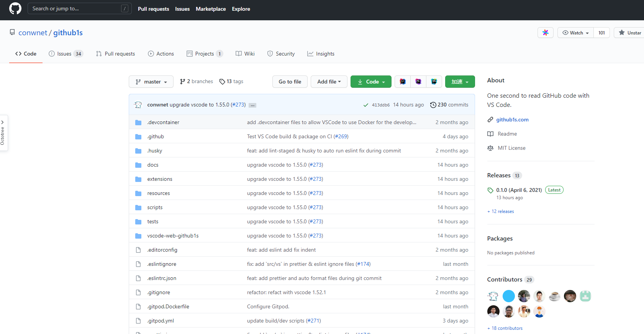The image size is (644, 334).
Task: Open the vscode-web-github1s folder
Action: point(173,236)
